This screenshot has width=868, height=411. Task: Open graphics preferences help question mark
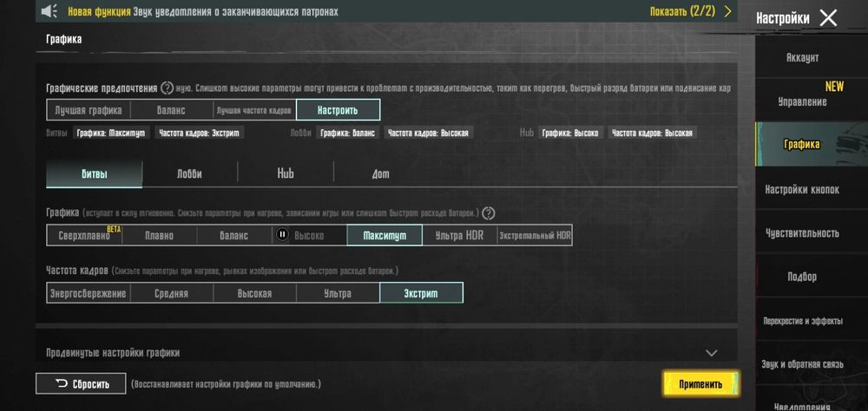[x=168, y=88]
